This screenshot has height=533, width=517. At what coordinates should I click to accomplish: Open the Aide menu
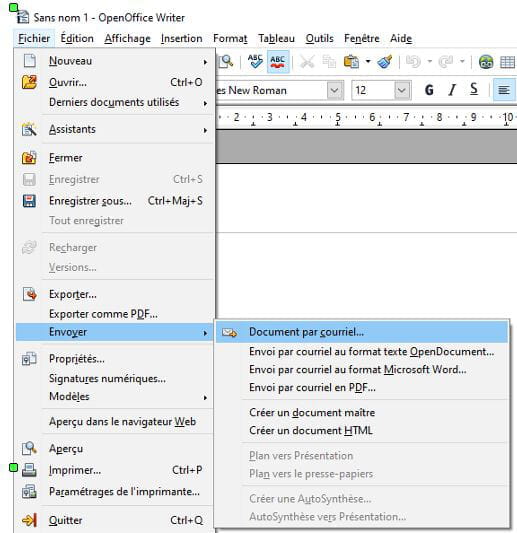click(401, 38)
